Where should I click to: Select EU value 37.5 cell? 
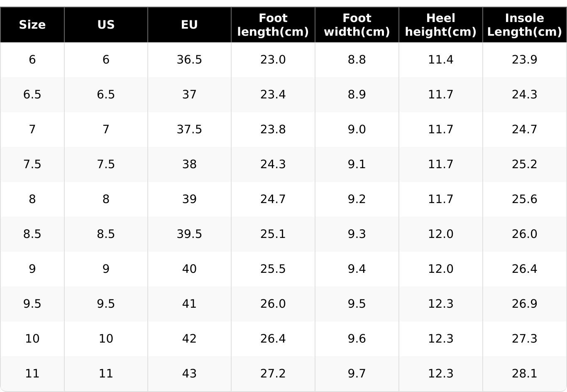pos(189,130)
